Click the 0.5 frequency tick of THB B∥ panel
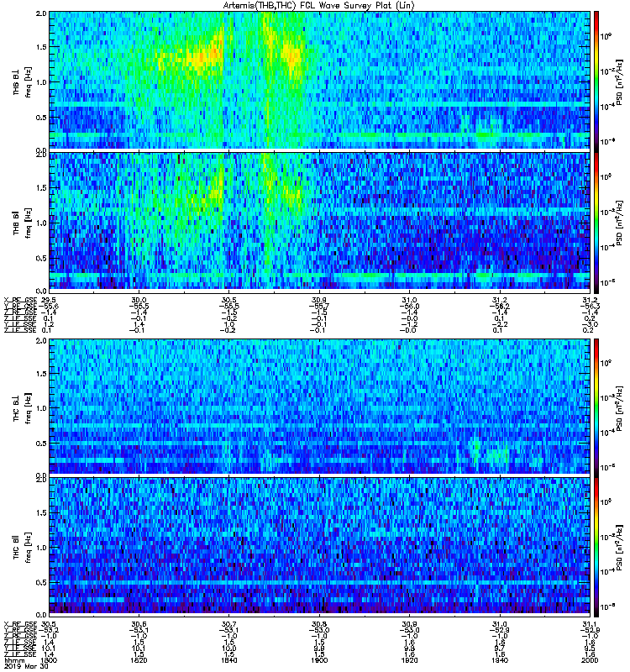The image size is (630, 672). (x=41, y=258)
